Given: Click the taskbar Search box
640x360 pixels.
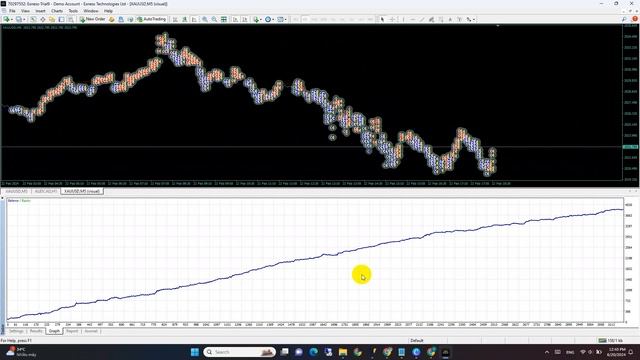Looking at the screenshot, I should pyautogui.click(x=240, y=352).
